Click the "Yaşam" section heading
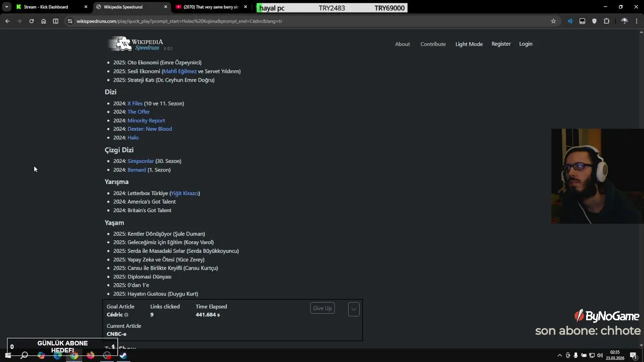 [114, 223]
